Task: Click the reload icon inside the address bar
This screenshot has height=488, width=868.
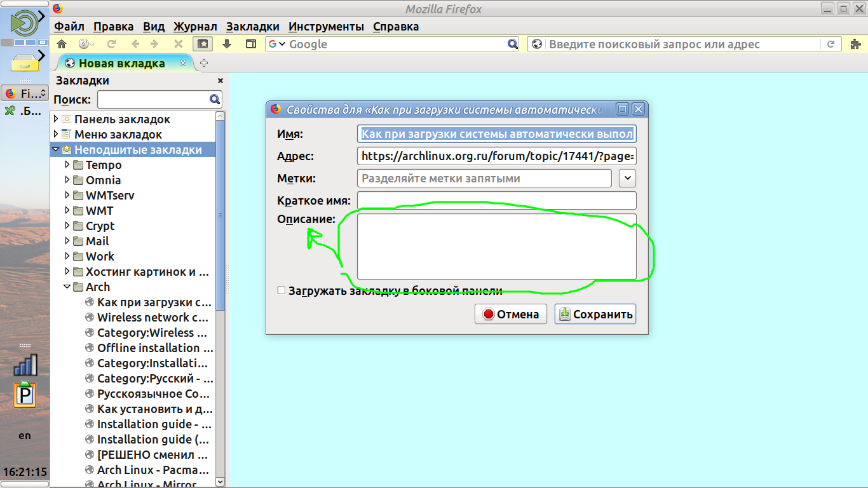Action: point(831,44)
